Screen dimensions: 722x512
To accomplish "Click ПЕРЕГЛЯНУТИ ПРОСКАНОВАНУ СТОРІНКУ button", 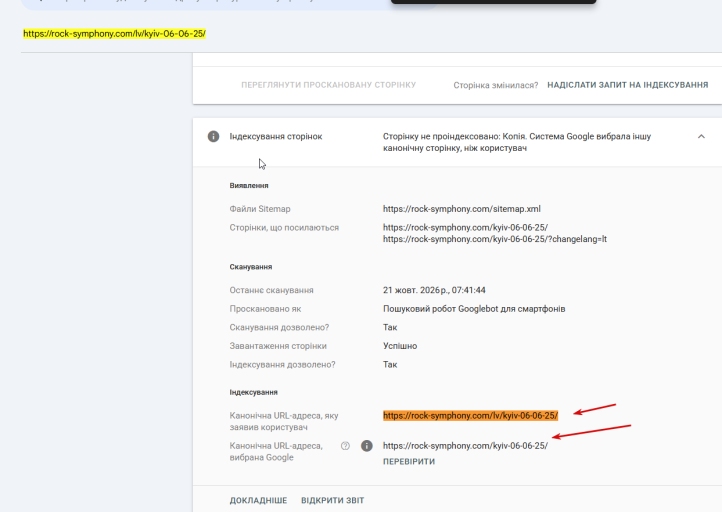I will 328,85.
